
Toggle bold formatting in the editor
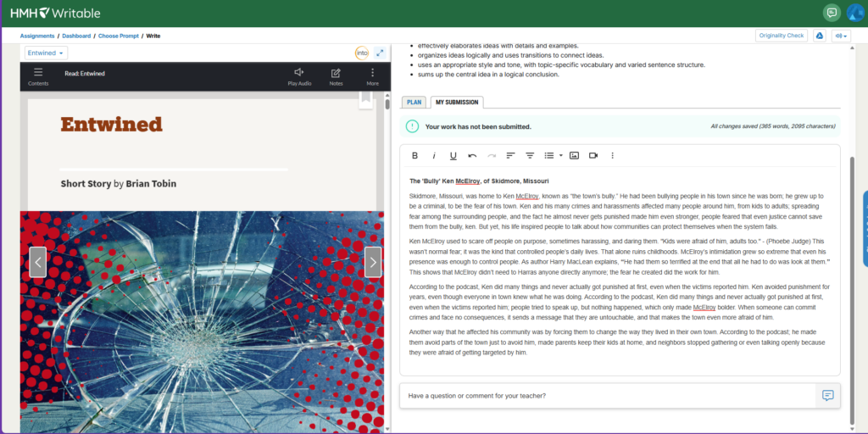pyautogui.click(x=415, y=156)
